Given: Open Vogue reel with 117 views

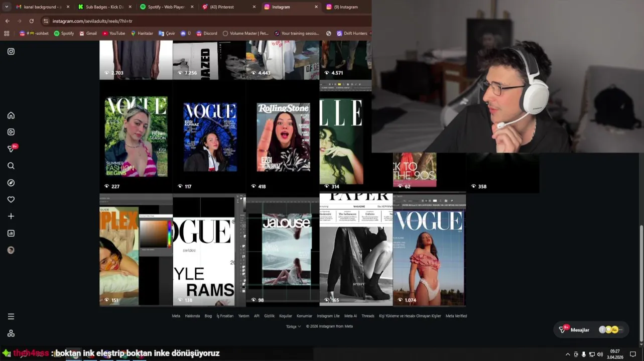Looking at the screenshot, I should click(209, 136).
